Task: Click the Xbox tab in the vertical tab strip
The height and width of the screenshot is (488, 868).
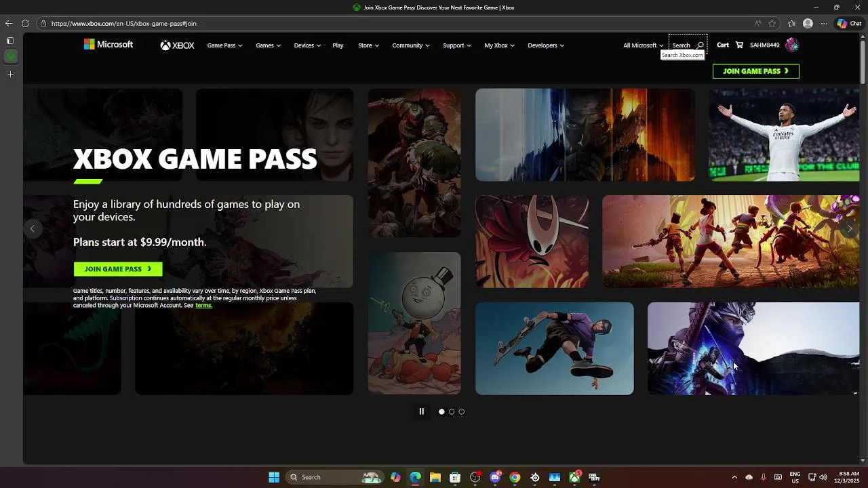Action: tap(10, 56)
